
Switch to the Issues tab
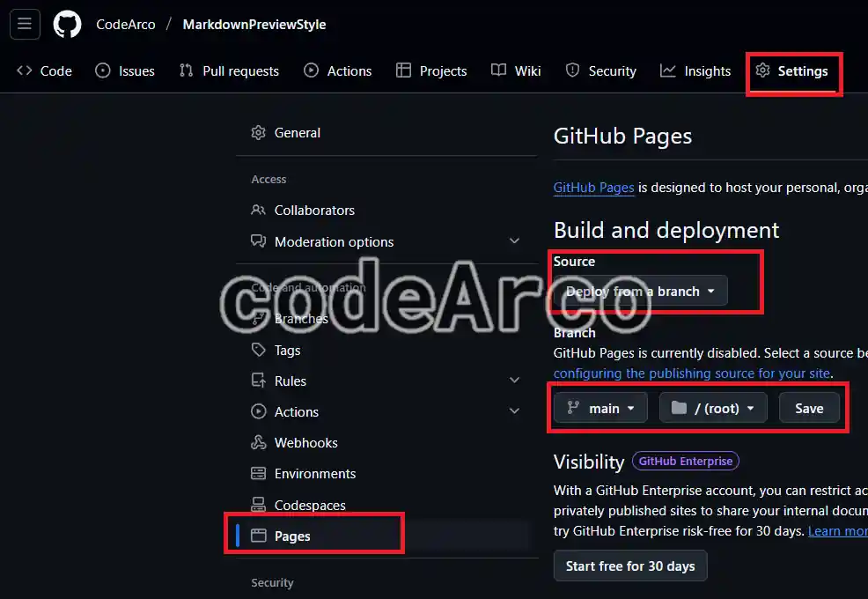(124, 71)
